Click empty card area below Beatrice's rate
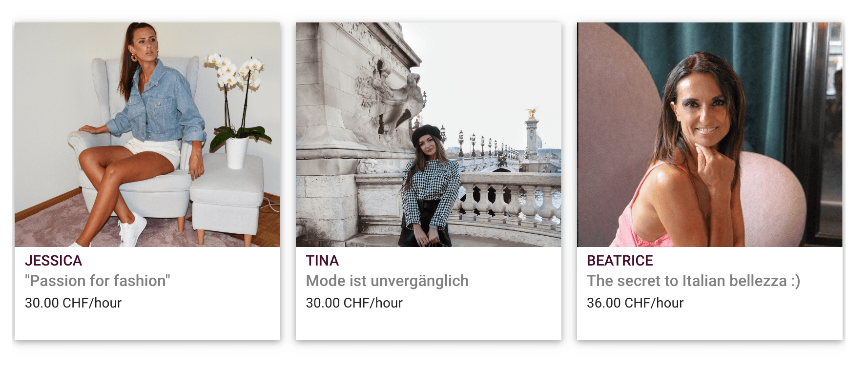 710,326
